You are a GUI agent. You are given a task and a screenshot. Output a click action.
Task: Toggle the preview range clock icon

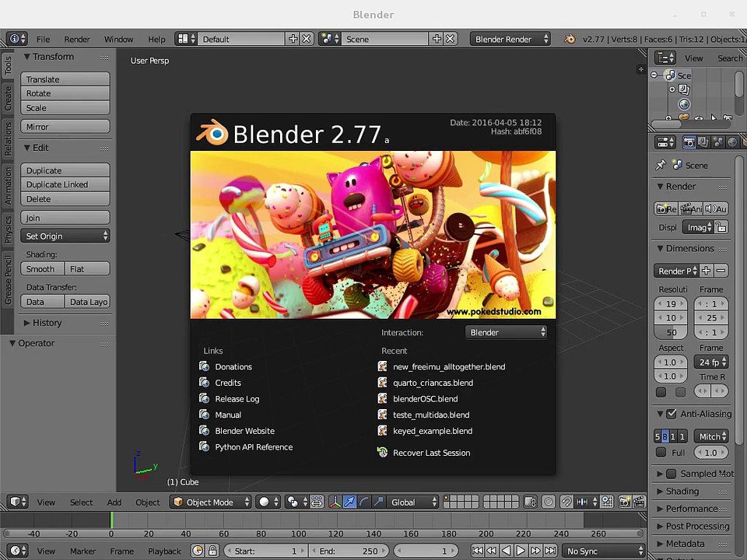[198, 551]
